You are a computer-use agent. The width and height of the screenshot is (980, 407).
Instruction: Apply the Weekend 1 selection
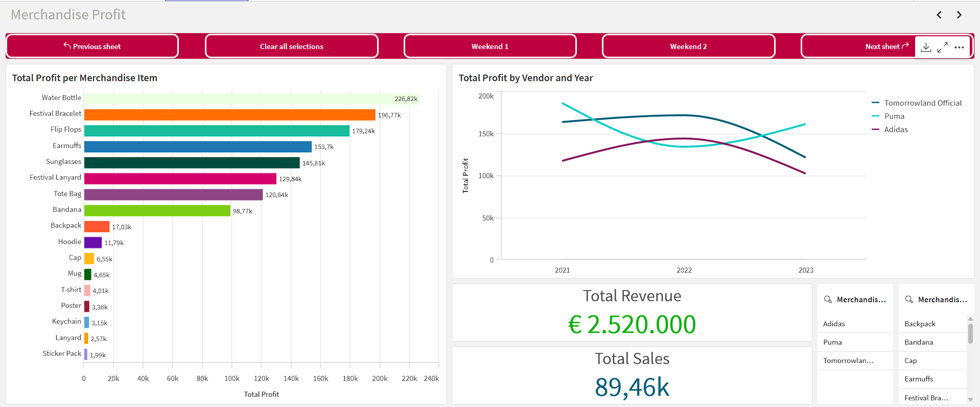pyautogui.click(x=490, y=46)
